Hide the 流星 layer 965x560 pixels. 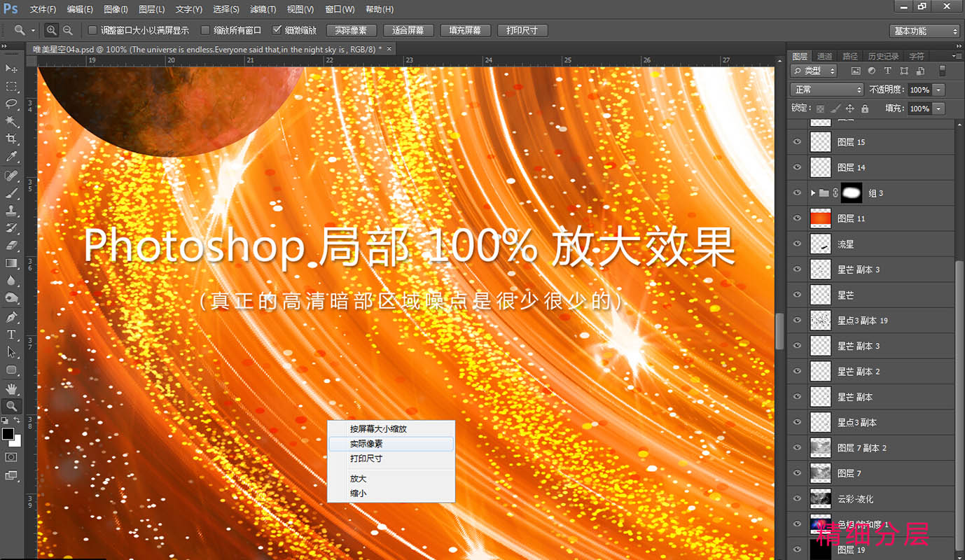(x=797, y=244)
